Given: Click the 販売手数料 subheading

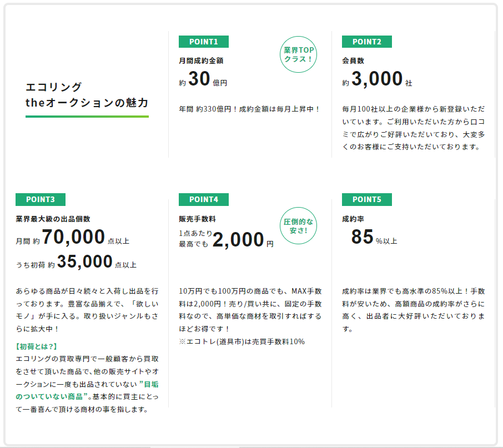Looking at the screenshot, I should point(197,219).
